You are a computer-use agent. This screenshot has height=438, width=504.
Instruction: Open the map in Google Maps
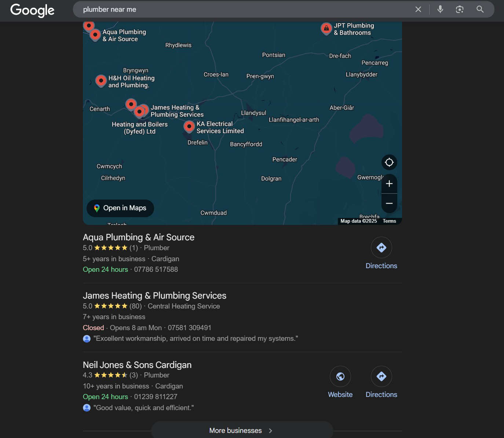coord(120,208)
